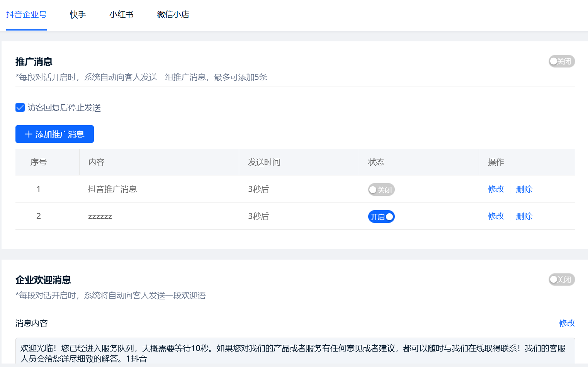Open the 快手 tab
The width and height of the screenshot is (588, 367).
coord(78,15)
